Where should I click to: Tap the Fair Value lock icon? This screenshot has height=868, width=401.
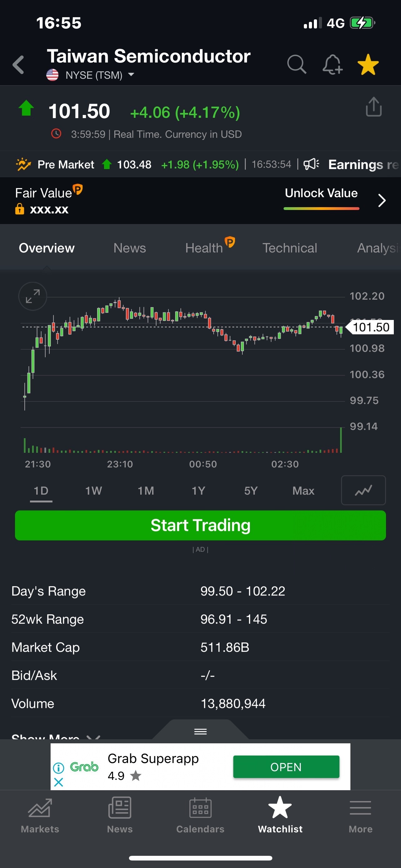click(20, 209)
